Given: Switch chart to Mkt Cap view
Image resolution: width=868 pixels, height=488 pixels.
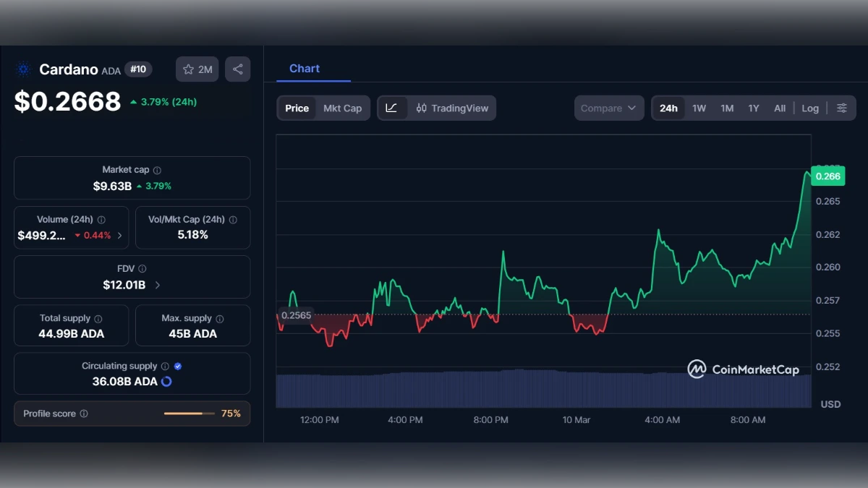Looking at the screenshot, I should (343, 108).
